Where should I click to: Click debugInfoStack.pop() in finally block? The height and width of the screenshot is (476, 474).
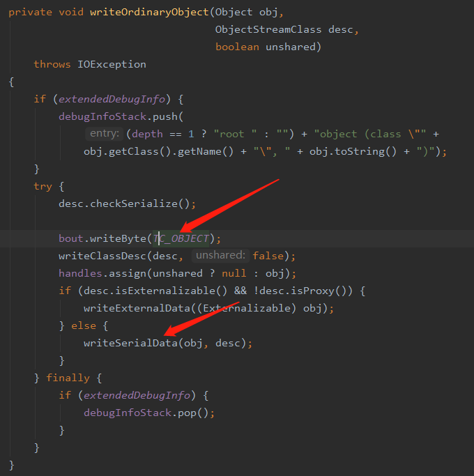[x=149, y=413]
